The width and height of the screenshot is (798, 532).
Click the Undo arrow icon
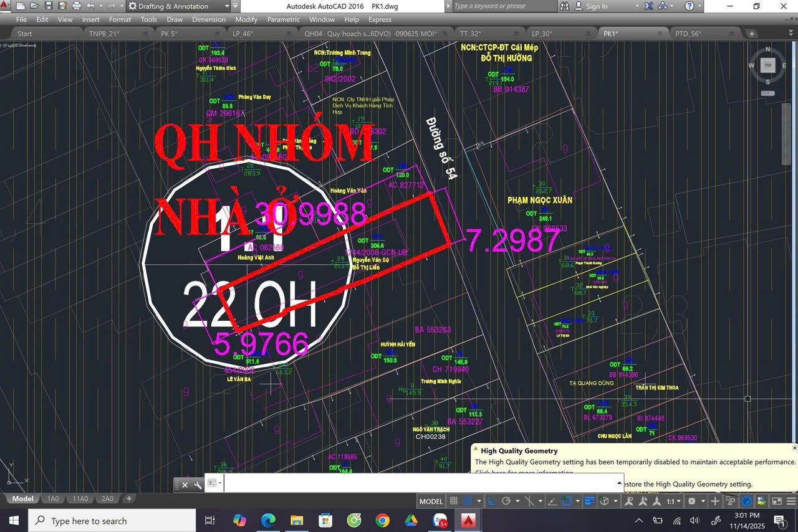90,6
